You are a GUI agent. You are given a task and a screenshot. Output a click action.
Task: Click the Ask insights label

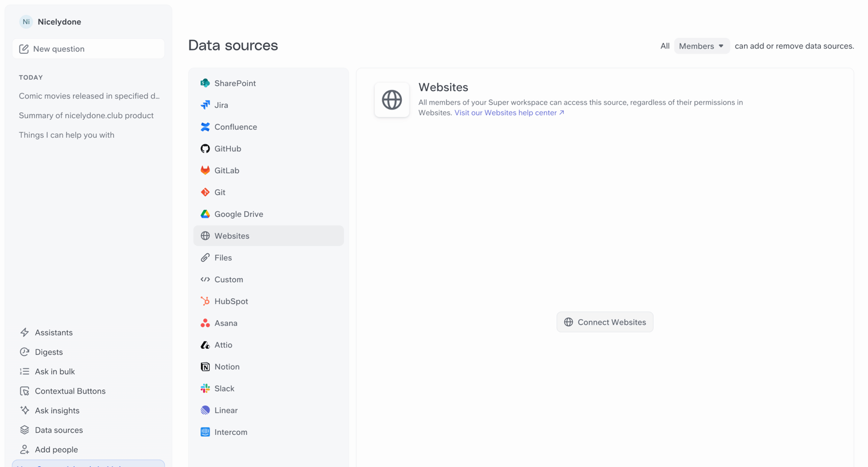(x=57, y=411)
